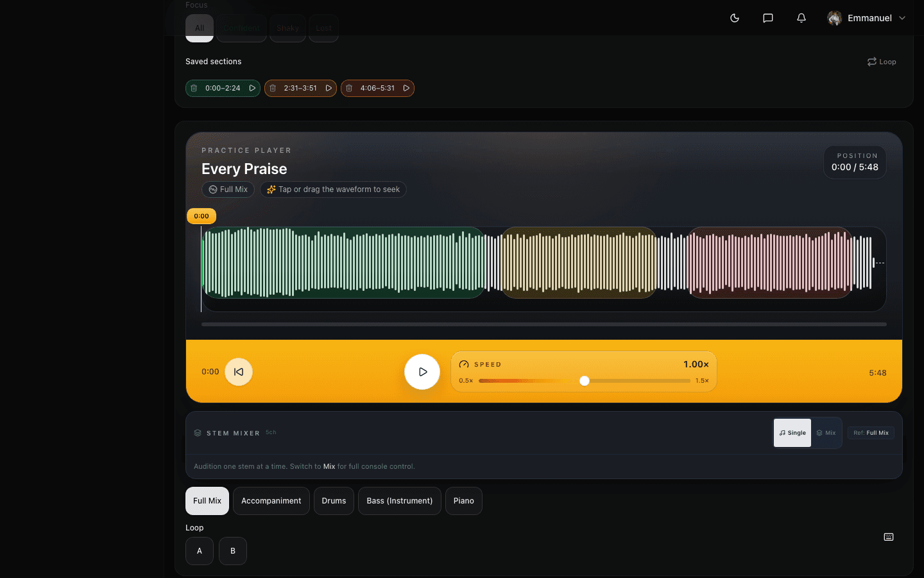The image size is (924, 578).
Task: Adjust the playback speed slider
Action: 584,381
